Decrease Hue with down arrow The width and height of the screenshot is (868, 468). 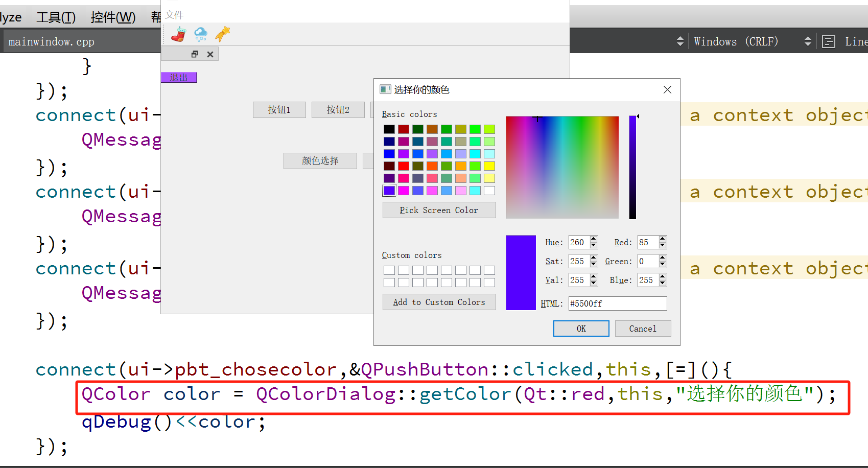coord(594,245)
